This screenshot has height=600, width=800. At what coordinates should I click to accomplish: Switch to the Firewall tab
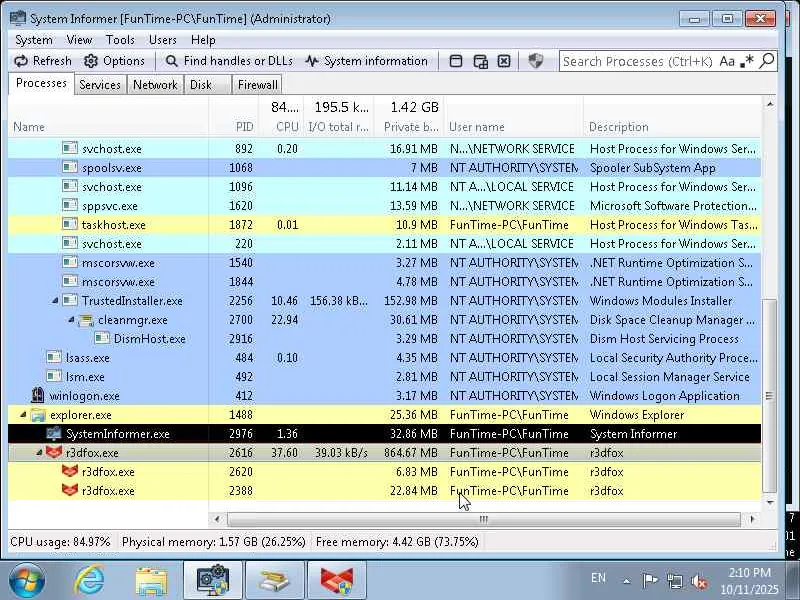(x=258, y=85)
